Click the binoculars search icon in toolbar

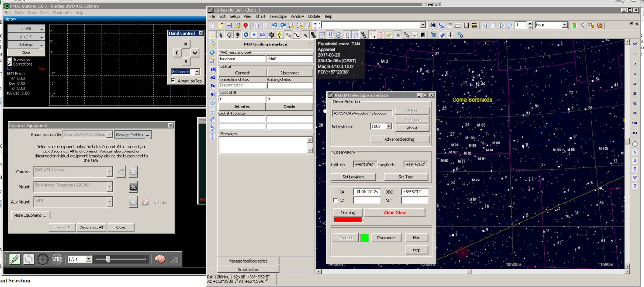click(x=433, y=25)
